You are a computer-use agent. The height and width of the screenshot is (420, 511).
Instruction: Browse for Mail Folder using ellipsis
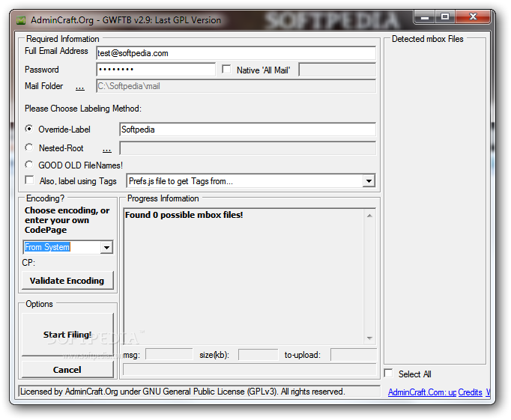[x=80, y=88]
